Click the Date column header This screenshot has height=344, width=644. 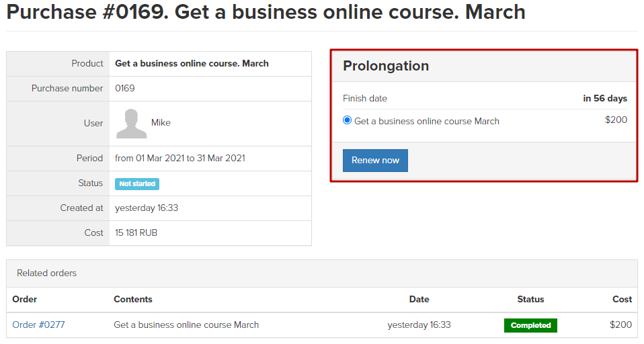click(419, 299)
